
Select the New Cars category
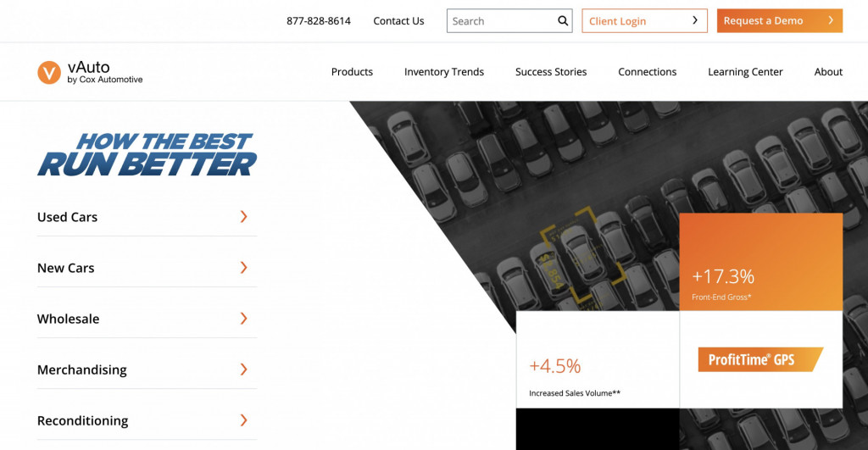point(147,268)
